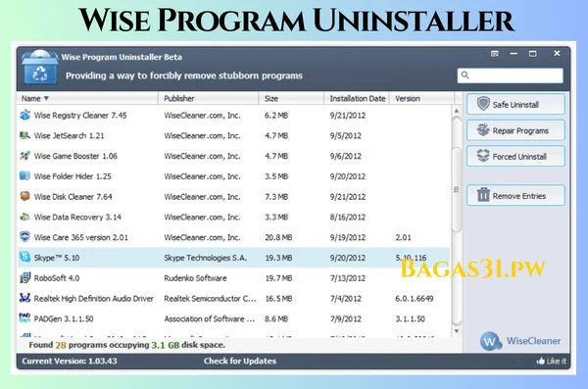
Task: Click the Wise Program Uninstaller recycle bin logo
Action: tap(40, 67)
